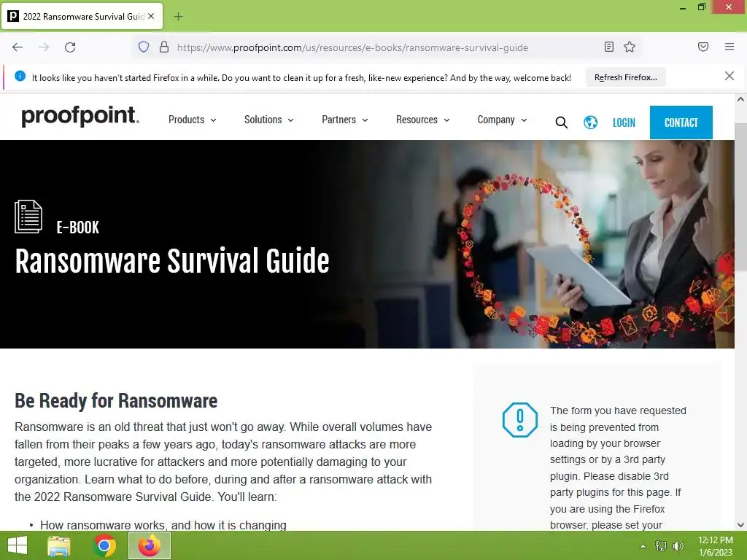Save page to Pocket icon
The image size is (747, 560).
[703, 47]
